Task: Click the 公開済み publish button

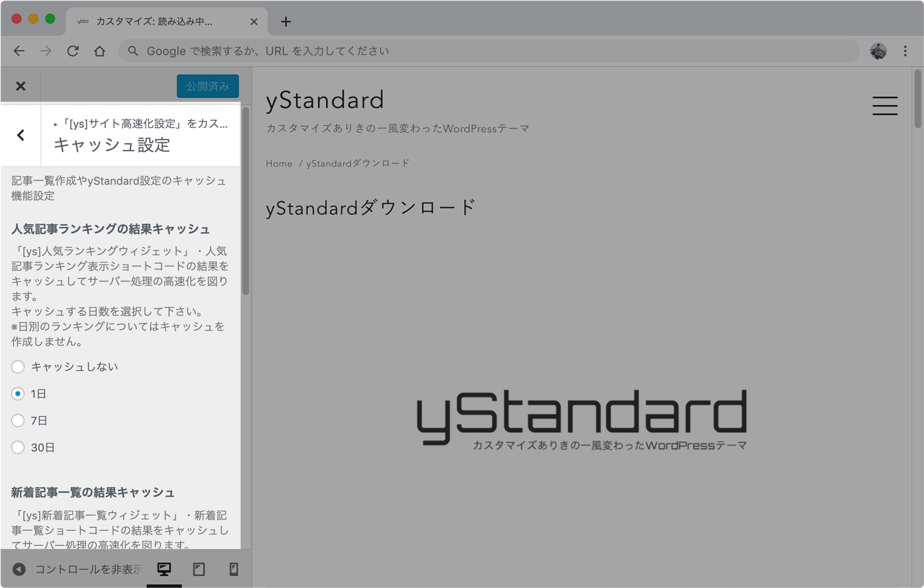Action: point(207,86)
